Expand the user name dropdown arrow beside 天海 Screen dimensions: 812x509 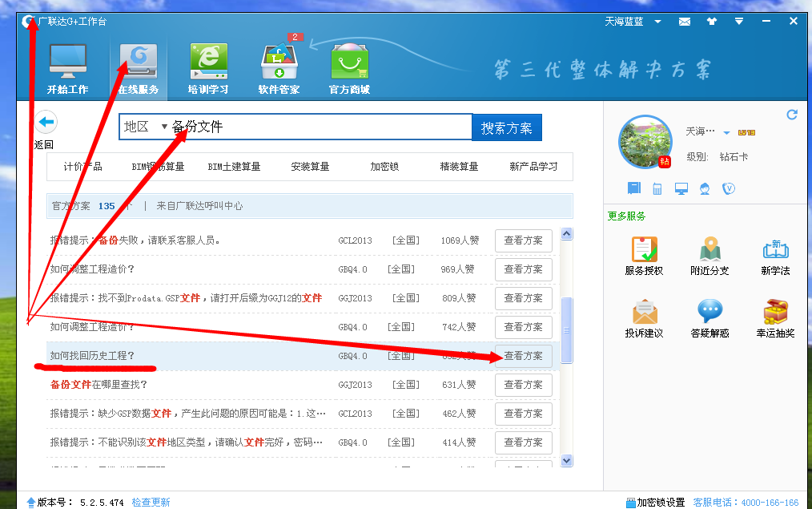click(x=726, y=133)
